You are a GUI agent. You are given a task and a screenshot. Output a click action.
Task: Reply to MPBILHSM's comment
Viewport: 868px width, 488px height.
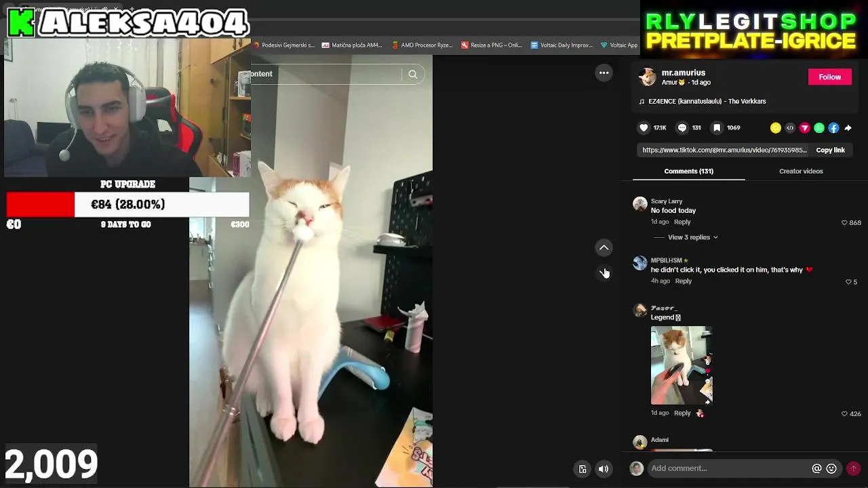tap(683, 281)
